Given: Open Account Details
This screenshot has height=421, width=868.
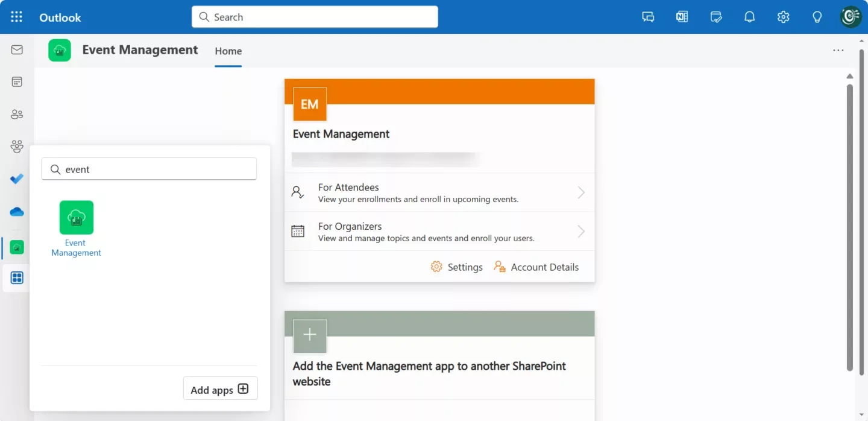Looking at the screenshot, I should 536,267.
